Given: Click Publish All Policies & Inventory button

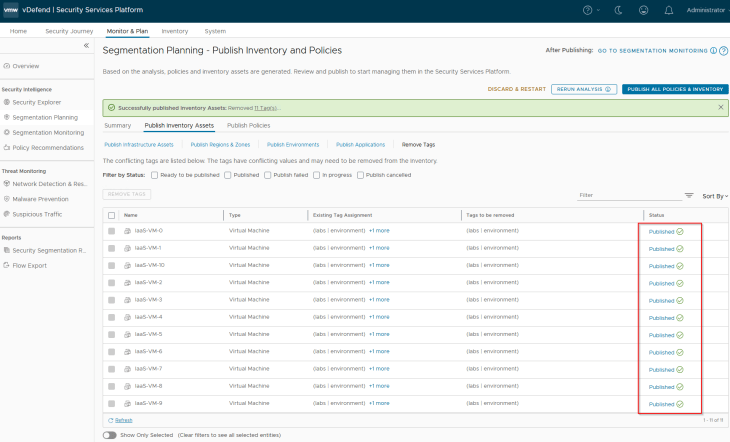Looking at the screenshot, I should (x=674, y=89).
